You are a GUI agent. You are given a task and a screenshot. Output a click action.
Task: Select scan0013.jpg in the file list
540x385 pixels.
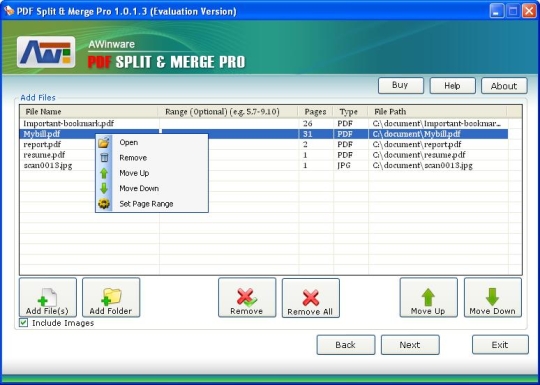tap(264, 165)
